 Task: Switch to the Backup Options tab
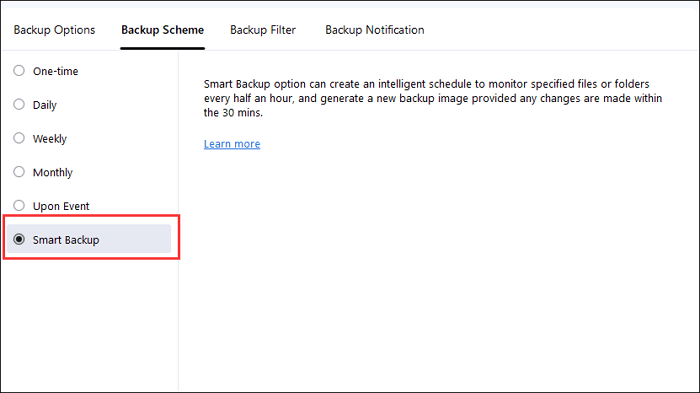click(54, 30)
